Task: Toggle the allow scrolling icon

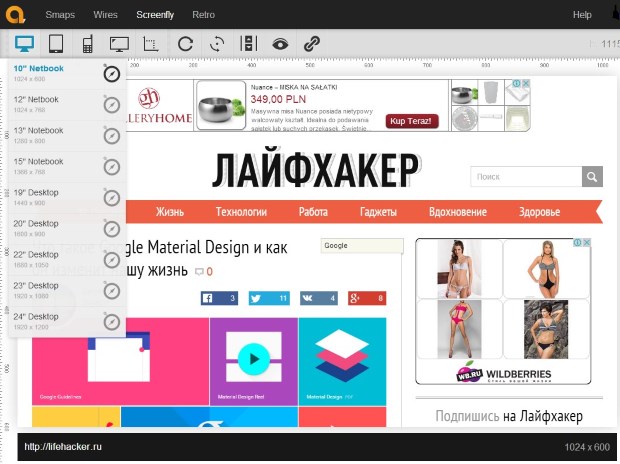Action: tap(249, 44)
